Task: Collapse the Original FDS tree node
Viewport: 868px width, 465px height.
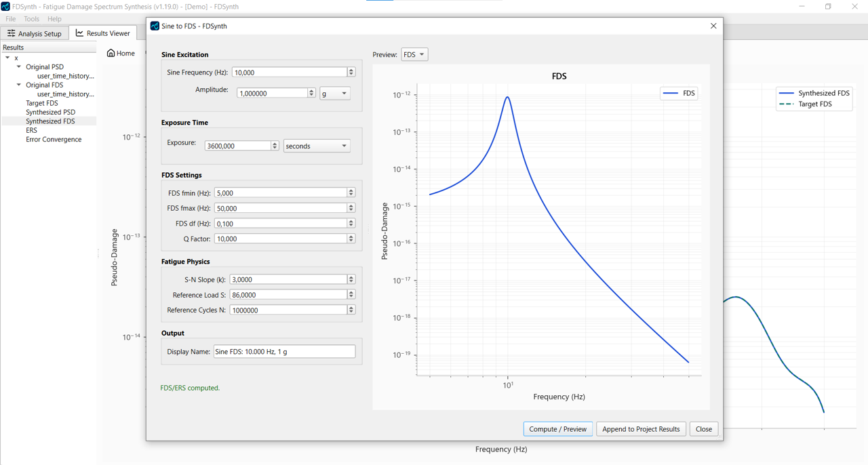Action: (18, 85)
